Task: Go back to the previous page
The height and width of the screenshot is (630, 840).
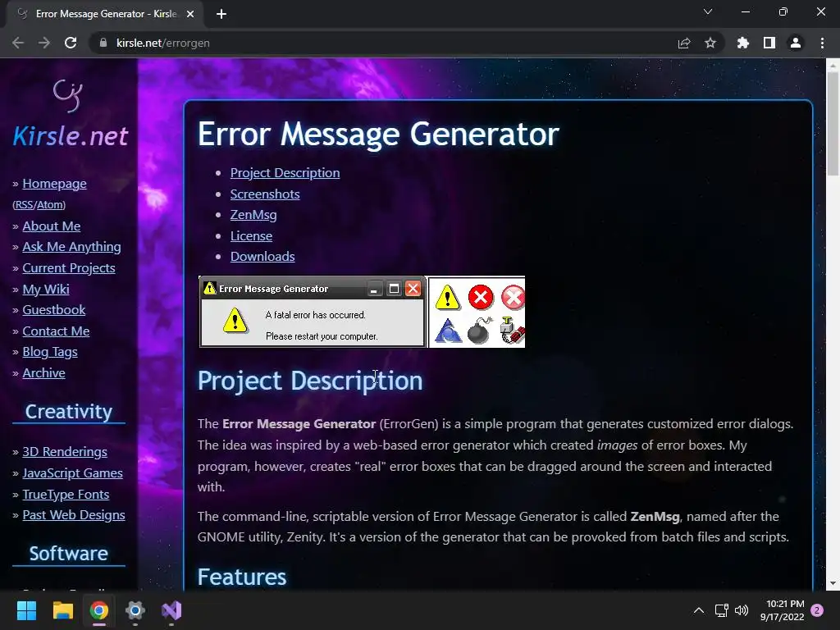Action: point(18,43)
